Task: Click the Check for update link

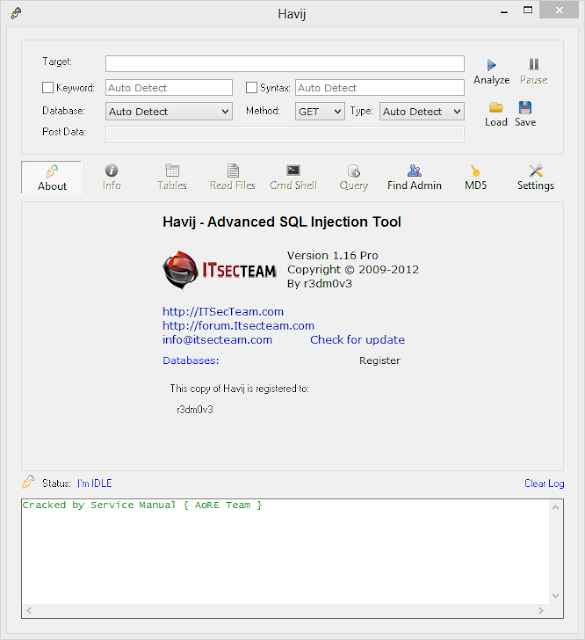Action: 358,340
